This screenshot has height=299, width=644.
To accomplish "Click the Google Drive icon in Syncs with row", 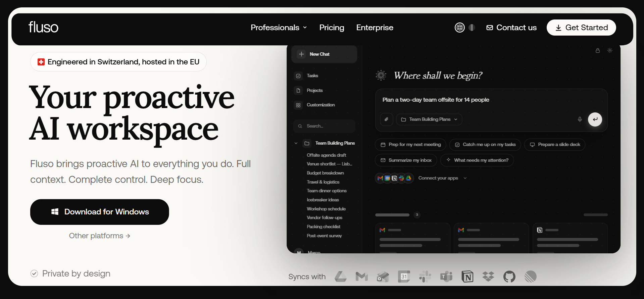I will (x=340, y=277).
